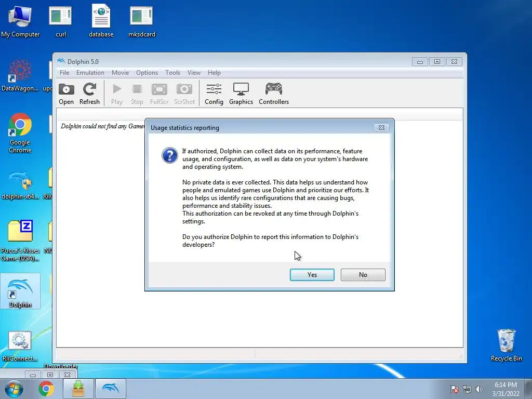The image size is (532, 399).
Task: Click the Play toolbar icon
Action: (x=117, y=94)
